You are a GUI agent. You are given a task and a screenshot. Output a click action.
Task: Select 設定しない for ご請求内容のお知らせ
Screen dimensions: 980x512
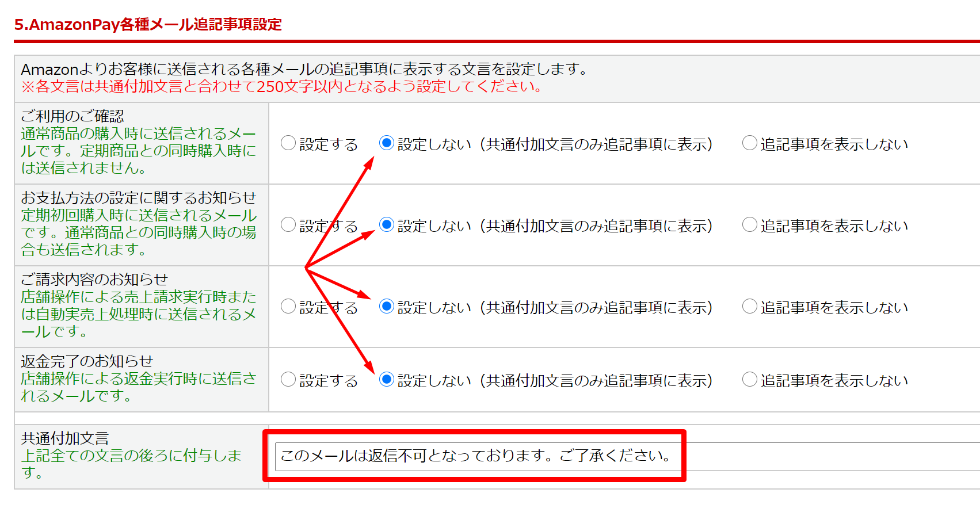tap(387, 307)
